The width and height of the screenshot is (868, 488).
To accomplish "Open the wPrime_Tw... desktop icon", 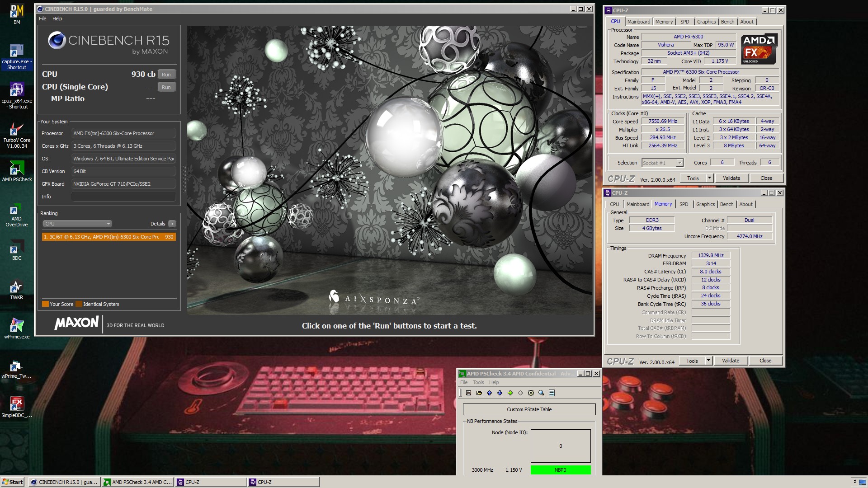I will click(17, 368).
